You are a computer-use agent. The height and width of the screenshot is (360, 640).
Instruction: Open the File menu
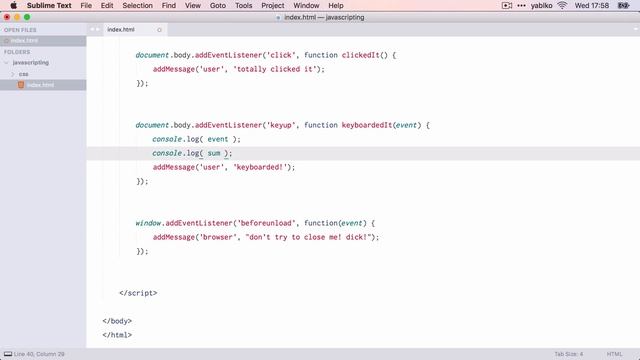click(x=86, y=5)
